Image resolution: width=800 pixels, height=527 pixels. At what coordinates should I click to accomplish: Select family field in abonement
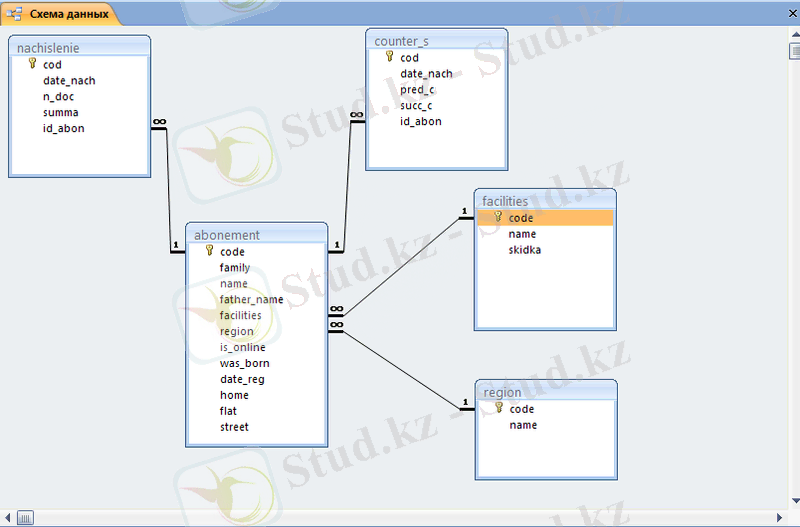point(235,267)
